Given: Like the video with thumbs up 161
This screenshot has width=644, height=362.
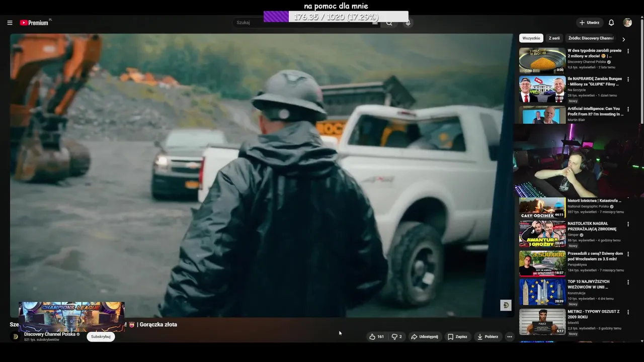Looking at the screenshot, I should coord(376,337).
